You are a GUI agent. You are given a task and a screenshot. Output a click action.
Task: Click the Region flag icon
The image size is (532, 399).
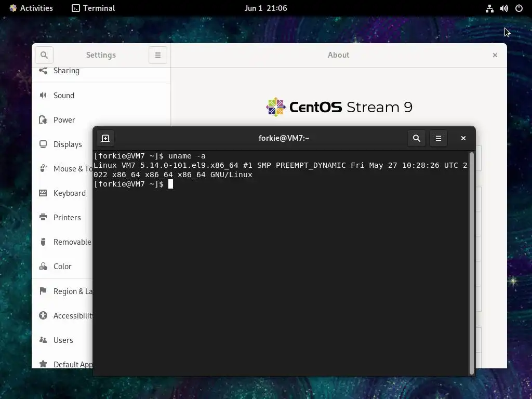coord(43,291)
